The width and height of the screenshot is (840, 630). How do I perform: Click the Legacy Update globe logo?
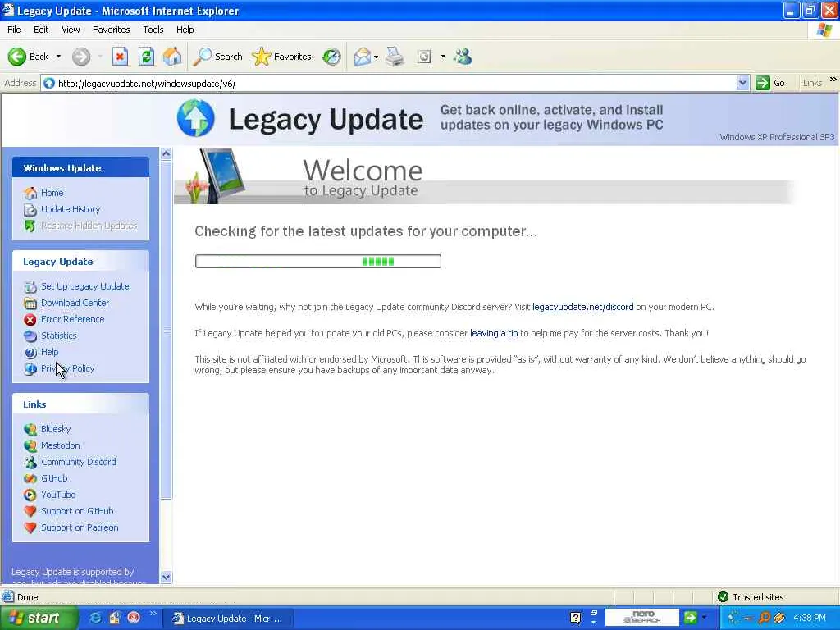[x=195, y=118]
